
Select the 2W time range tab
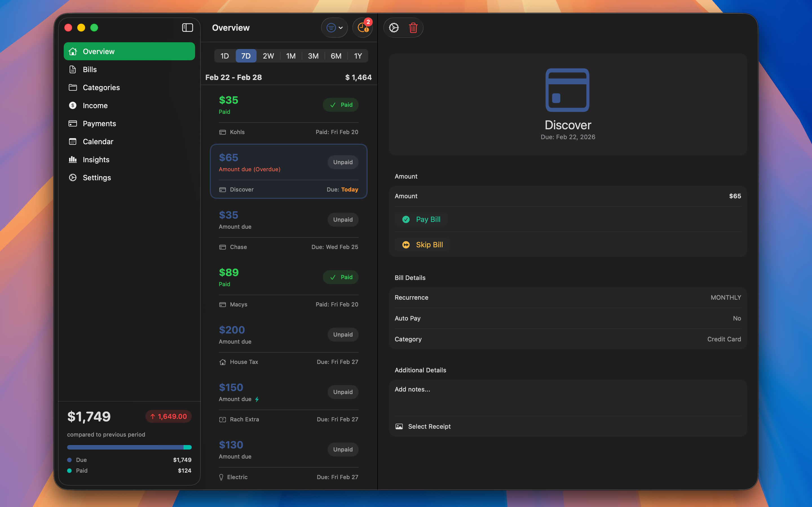click(268, 56)
